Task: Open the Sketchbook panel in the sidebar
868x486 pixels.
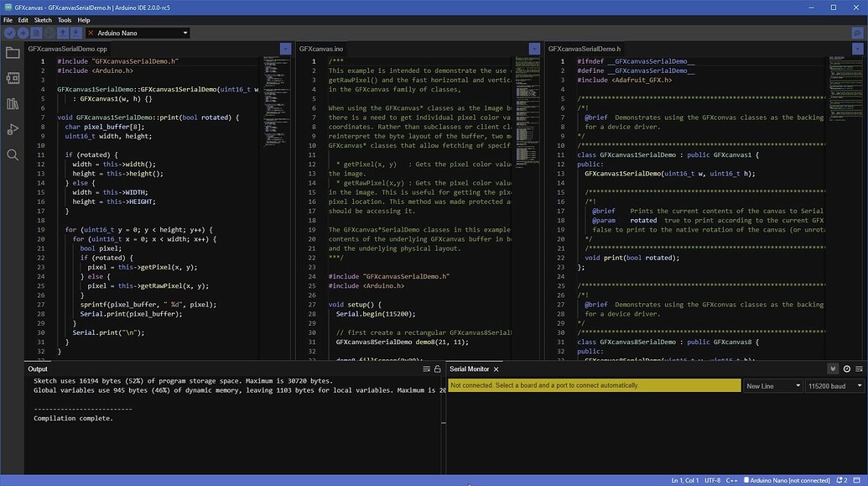Action: coord(12,53)
